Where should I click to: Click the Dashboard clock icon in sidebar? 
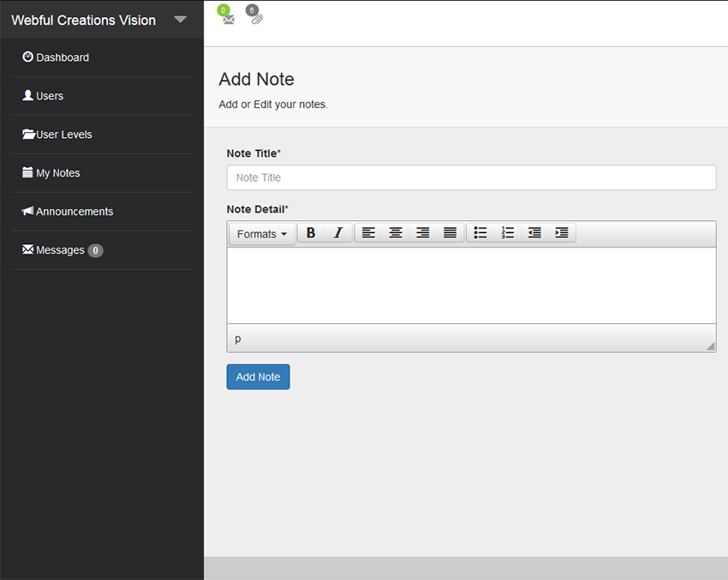[27, 57]
